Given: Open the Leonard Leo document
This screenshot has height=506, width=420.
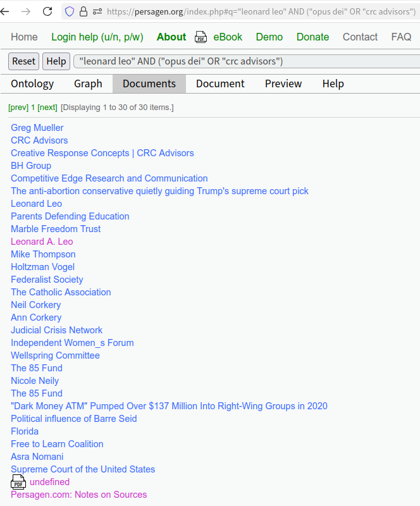Looking at the screenshot, I should 37,204.
